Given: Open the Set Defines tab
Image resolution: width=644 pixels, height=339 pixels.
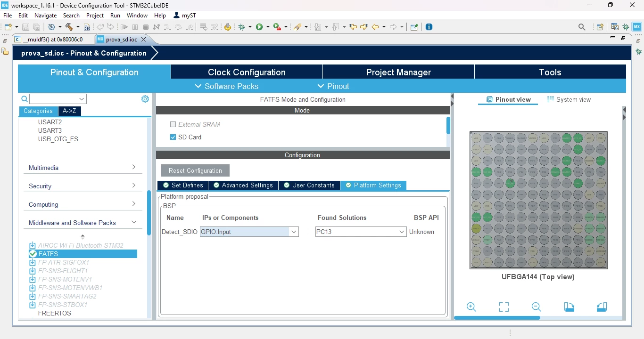Looking at the screenshot, I should pos(183,186).
